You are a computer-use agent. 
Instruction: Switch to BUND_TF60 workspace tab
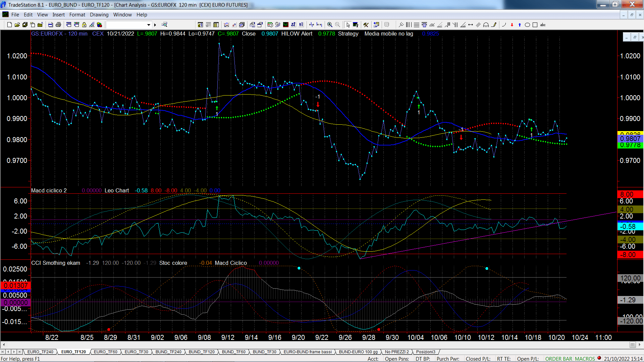[233, 352]
